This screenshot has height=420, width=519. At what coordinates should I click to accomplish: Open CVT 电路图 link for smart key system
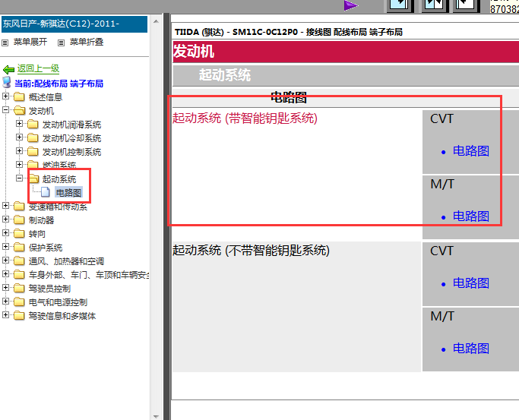pyautogui.click(x=470, y=151)
